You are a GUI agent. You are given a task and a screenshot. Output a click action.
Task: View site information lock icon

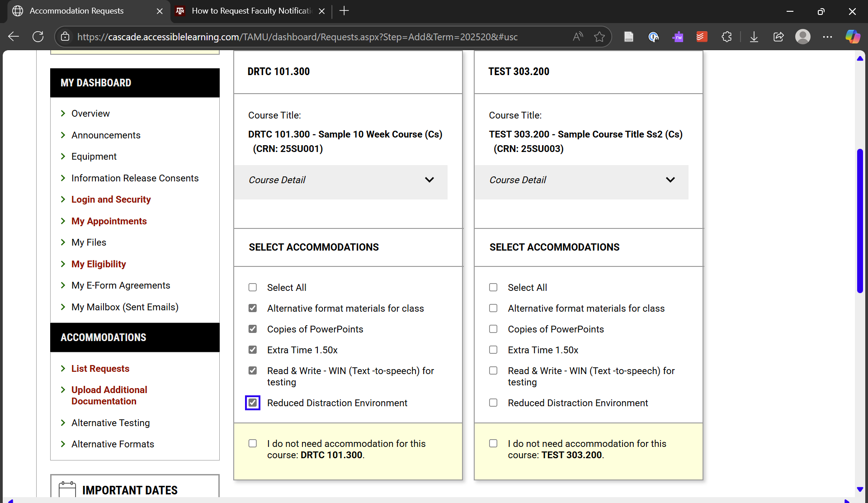(x=65, y=37)
